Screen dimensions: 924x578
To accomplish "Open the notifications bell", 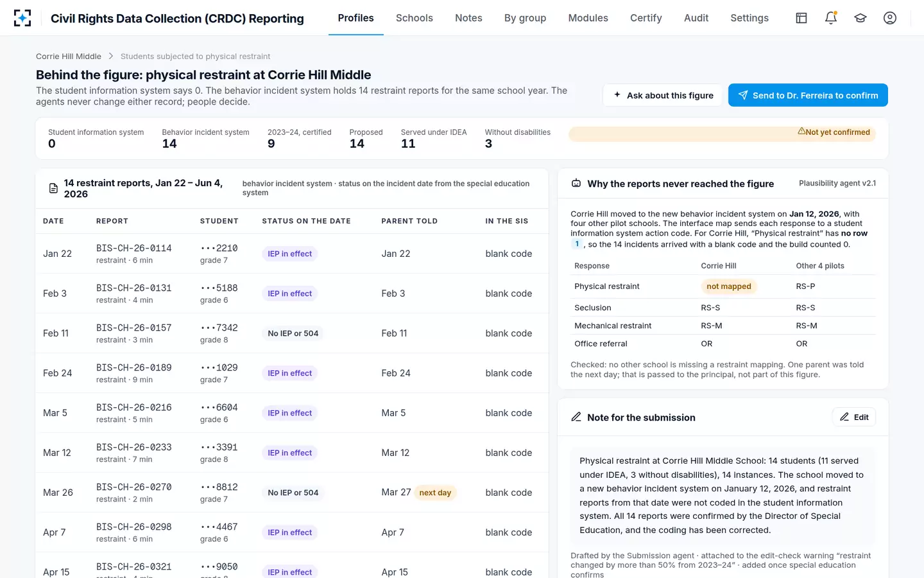I will coord(831,18).
